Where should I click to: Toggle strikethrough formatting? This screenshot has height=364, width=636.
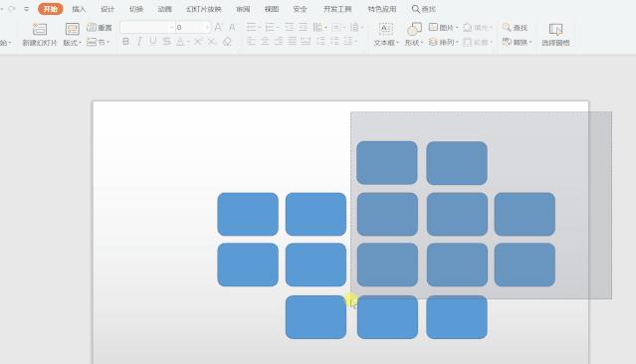(166, 42)
